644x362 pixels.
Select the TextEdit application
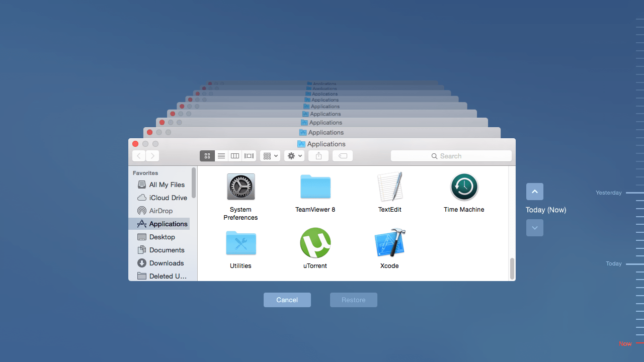(x=389, y=187)
